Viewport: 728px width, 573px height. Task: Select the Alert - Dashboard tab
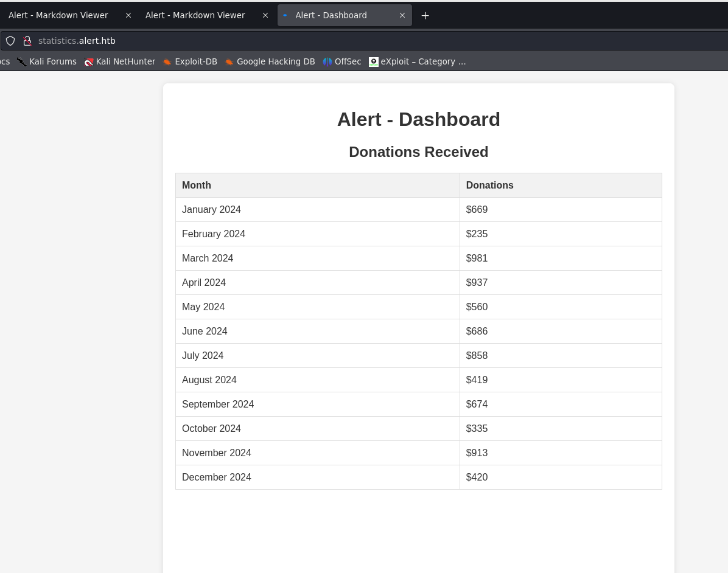coord(331,15)
